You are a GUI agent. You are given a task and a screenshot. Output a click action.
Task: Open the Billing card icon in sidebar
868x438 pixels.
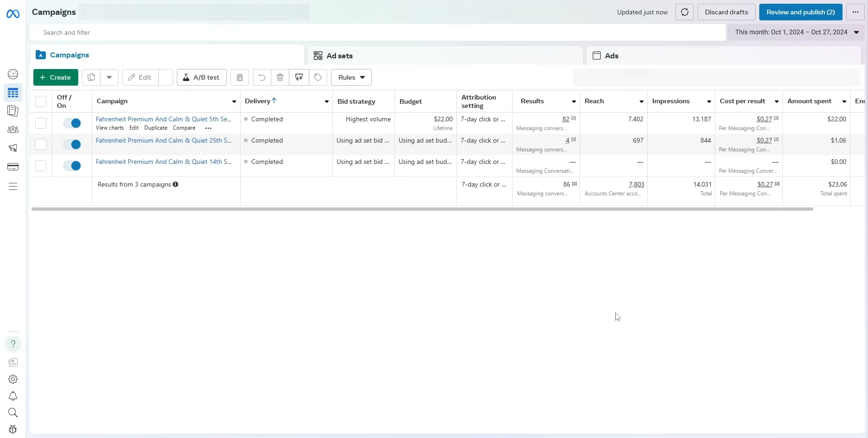point(13,167)
